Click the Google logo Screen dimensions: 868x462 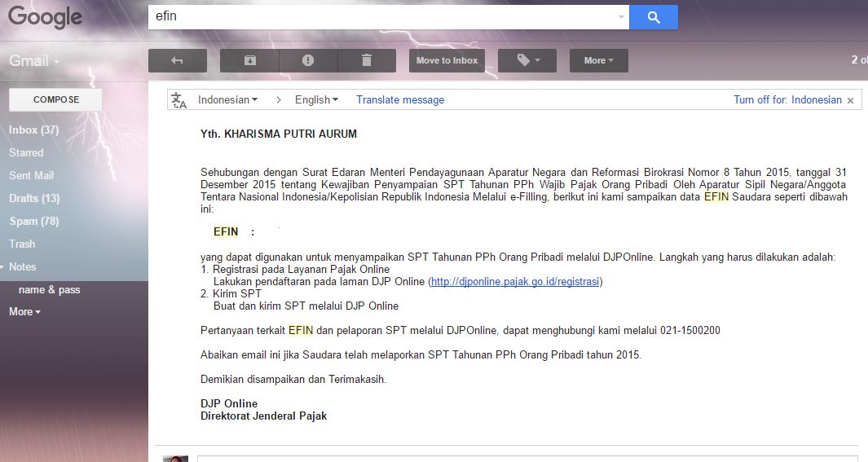pos(45,17)
